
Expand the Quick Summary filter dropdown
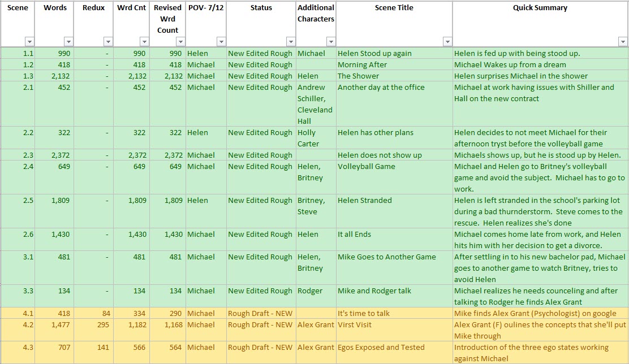click(622, 41)
